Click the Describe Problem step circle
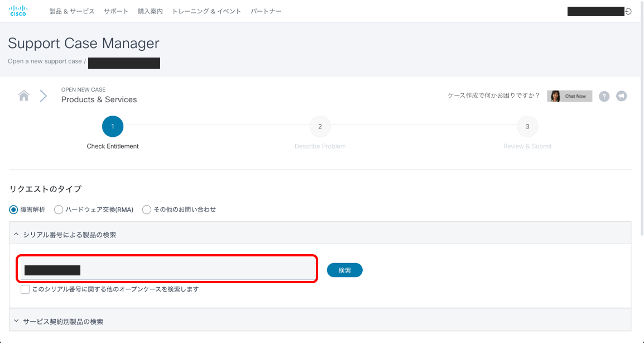This screenshot has height=343, width=644. [320, 126]
